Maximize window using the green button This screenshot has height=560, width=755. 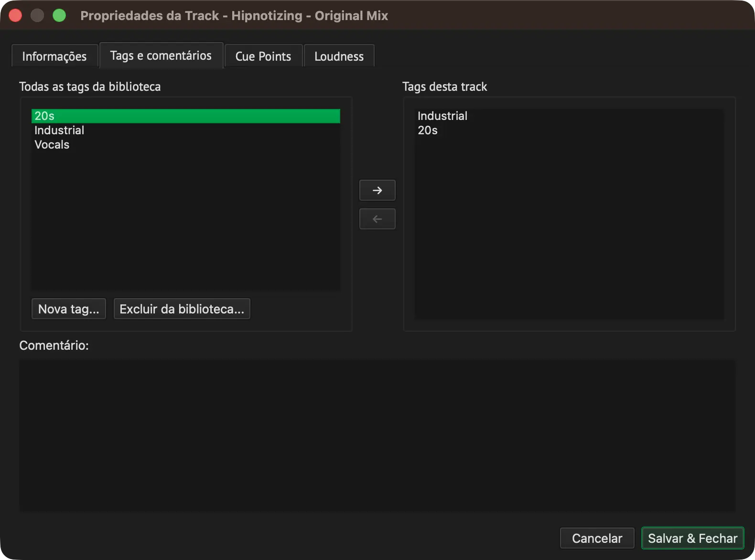coord(59,15)
